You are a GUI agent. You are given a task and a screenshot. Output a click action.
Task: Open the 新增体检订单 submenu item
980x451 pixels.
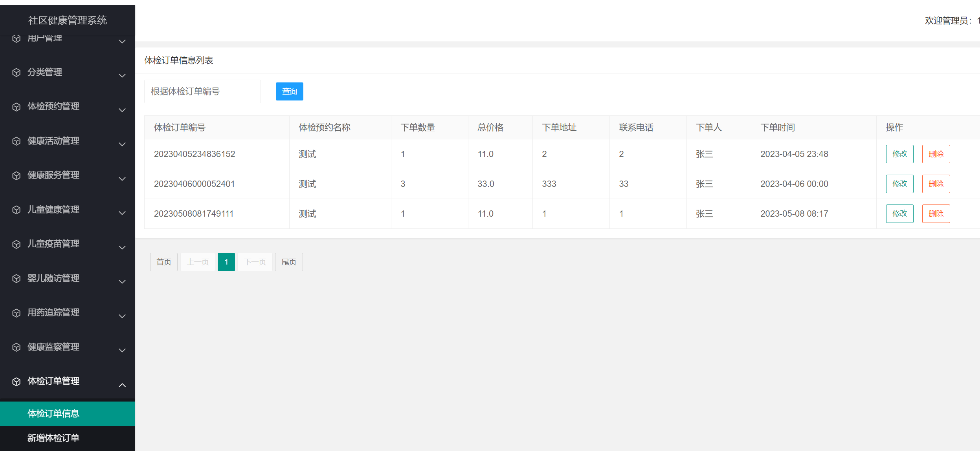pyautogui.click(x=53, y=438)
